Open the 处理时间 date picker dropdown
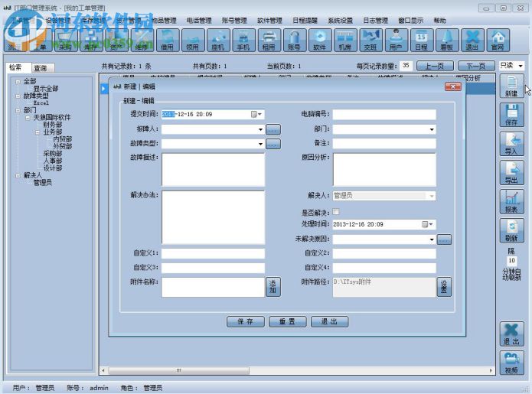532x394 pixels. 428,224
